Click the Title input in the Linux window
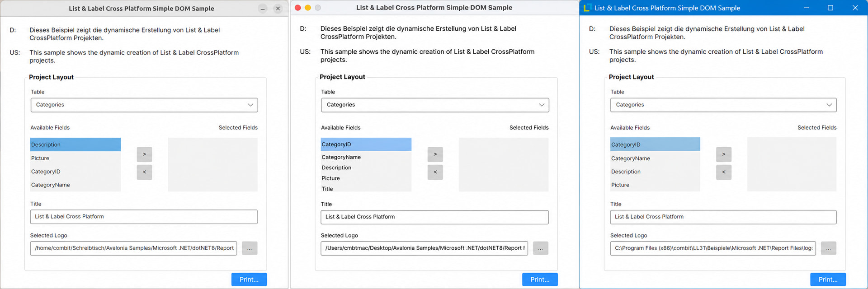The width and height of the screenshot is (868, 289). [144, 217]
